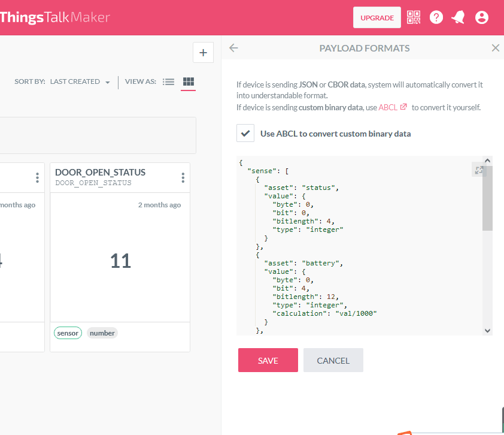Viewport: 504px width, 435px height.
Task: Go back with the arrow in Payload Formats
Action: pos(233,49)
